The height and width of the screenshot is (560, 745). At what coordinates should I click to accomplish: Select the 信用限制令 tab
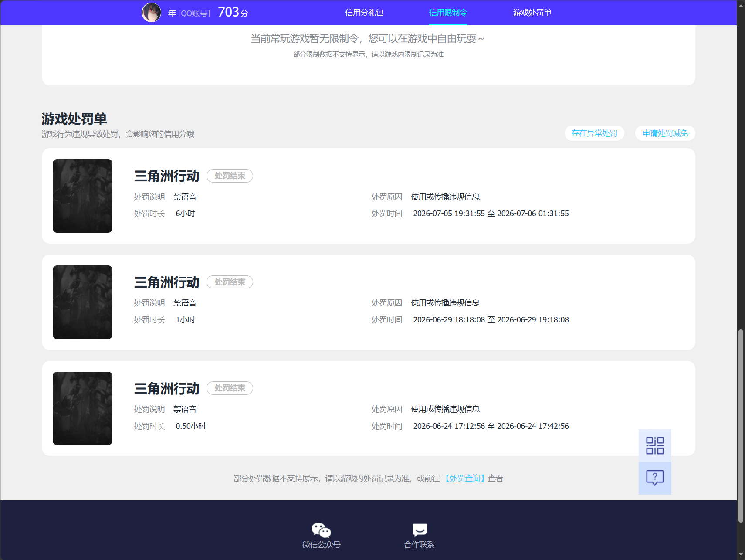click(448, 13)
